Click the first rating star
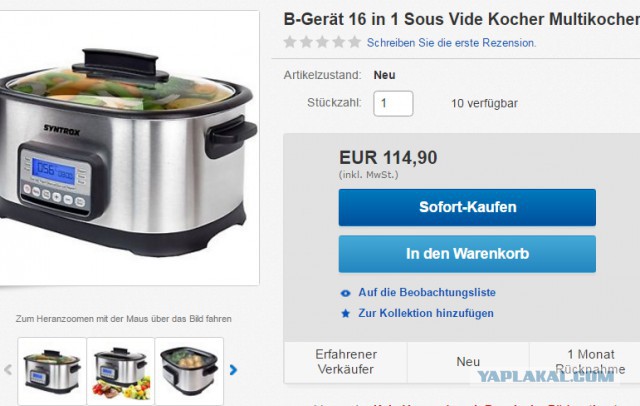The image size is (640, 406). (x=290, y=42)
